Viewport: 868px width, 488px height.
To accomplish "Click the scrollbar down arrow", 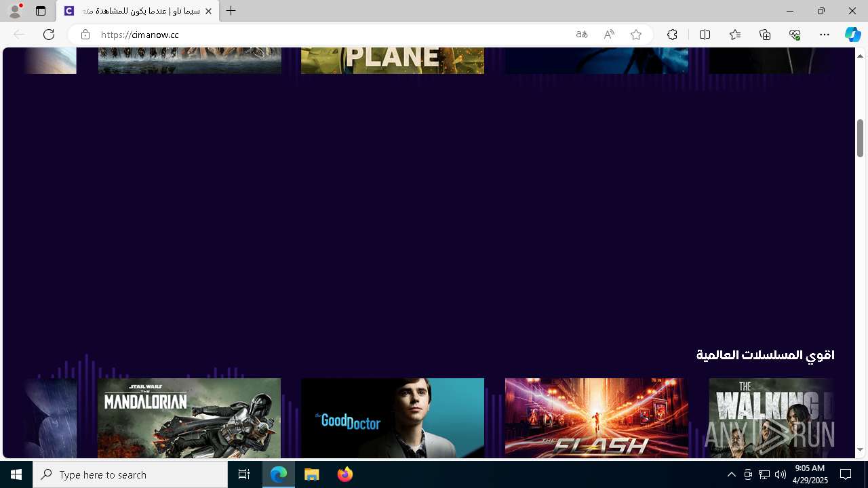I will pyautogui.click(x=860, y=450).
